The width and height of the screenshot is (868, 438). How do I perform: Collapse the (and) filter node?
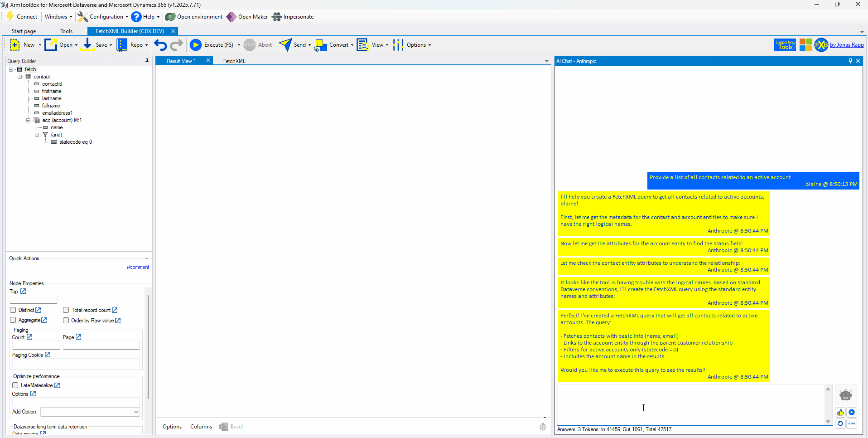pyautogui.click(x=37, y=135)
